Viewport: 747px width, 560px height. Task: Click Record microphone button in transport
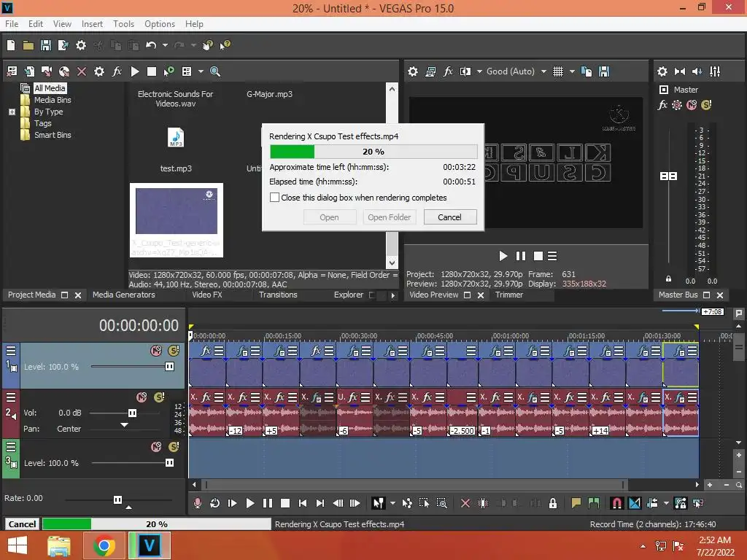click(x=197, y=503)
